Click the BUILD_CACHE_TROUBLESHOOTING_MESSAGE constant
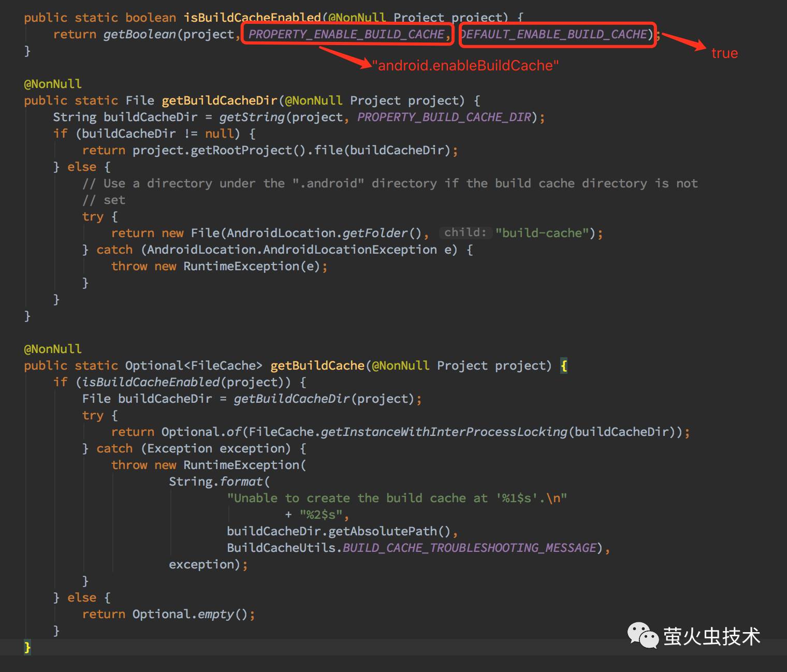This screenshot has height=672, width=787. [x=470, y=548]
